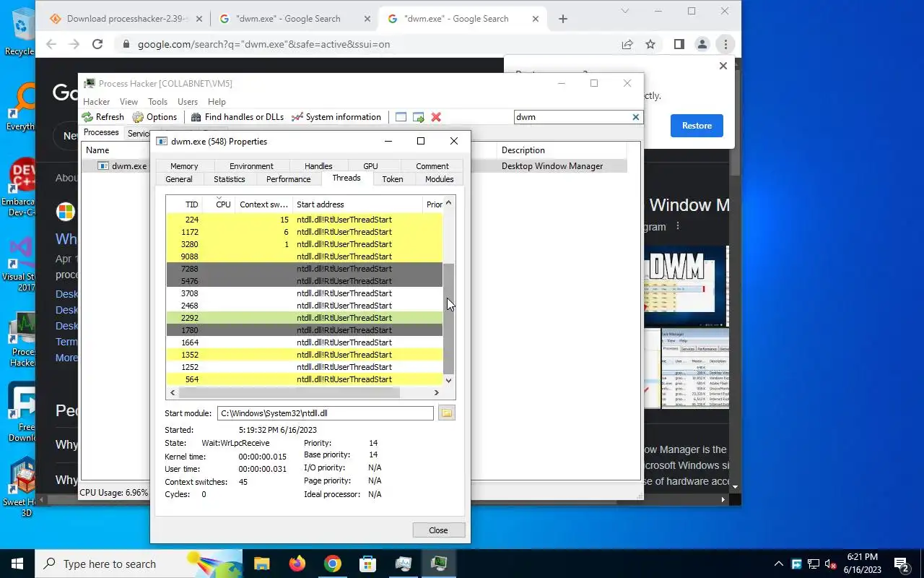The width and height of the screenshot is (924, 578).
Task: Bookmark this page with the star icon
Action: [650, 44]
